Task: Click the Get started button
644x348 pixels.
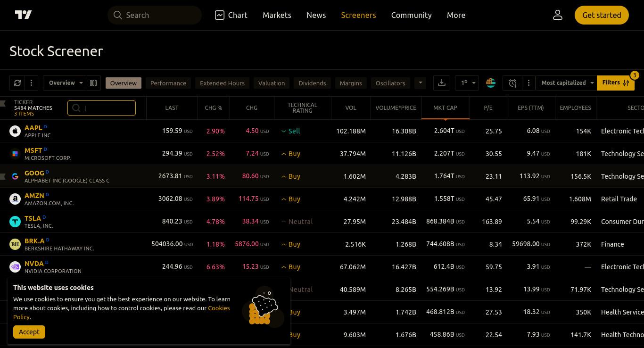Action: point(602,15)
